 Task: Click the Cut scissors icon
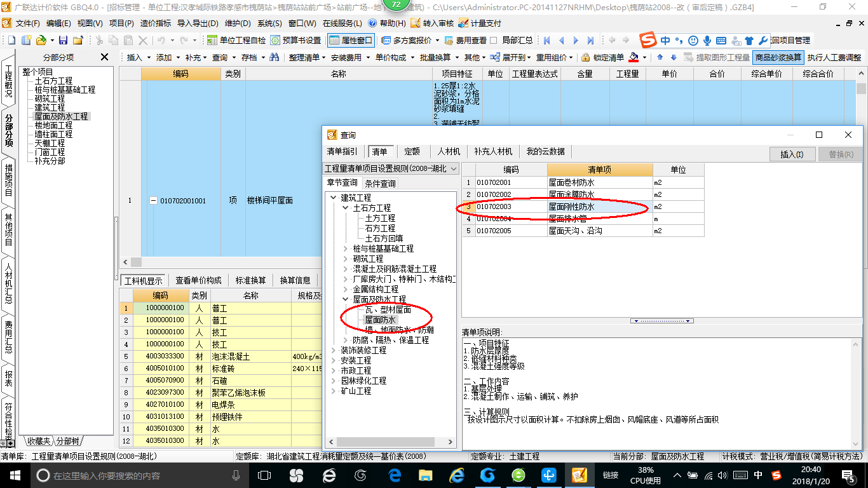click(x=98, y=40)
